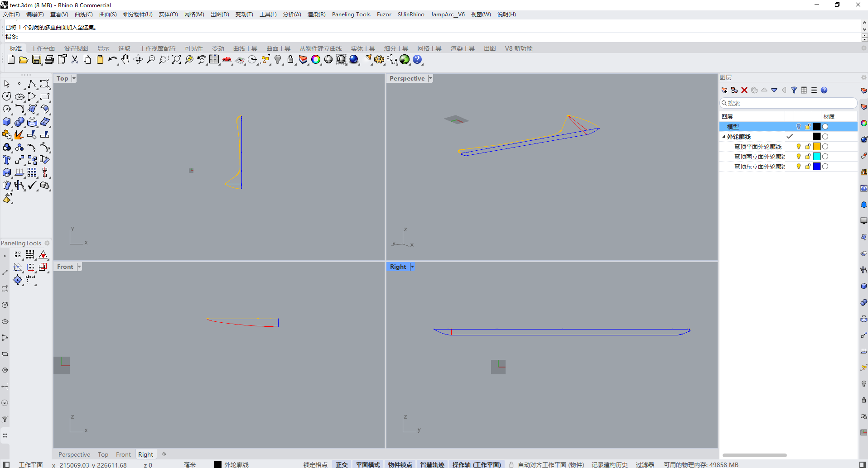This screenshot has width=868, height=468.
Task: Open the 曲面(S) menu
Action: pyautogui.click(x=108, y=14)
